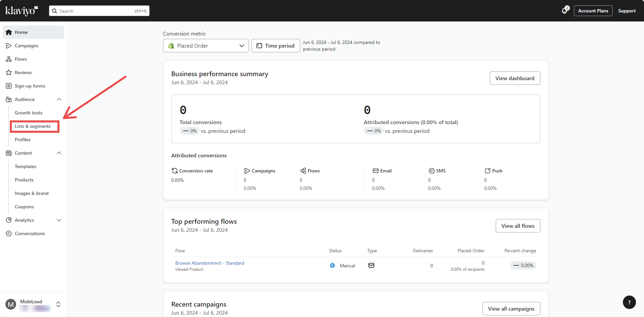The width and height of the screenshot is (644, 317).
Task: Click the View dashboard button
Action: pyautogui.click(x=515, y=78)
